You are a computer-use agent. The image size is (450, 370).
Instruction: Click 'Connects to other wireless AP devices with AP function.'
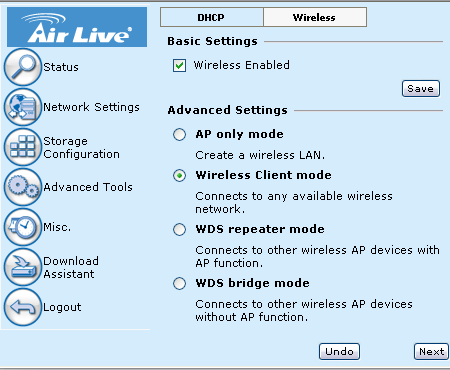point(317,256)
